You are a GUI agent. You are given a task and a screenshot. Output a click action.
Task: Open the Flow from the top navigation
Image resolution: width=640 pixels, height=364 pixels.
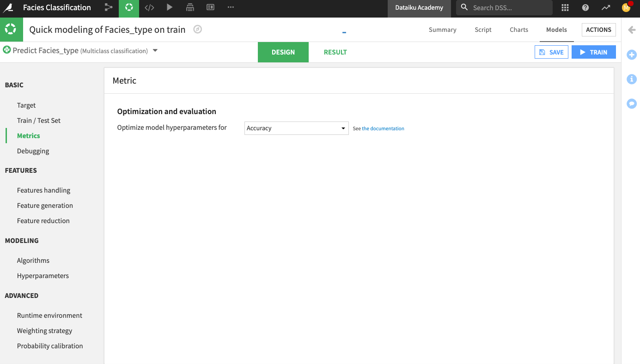click(109, 7)
